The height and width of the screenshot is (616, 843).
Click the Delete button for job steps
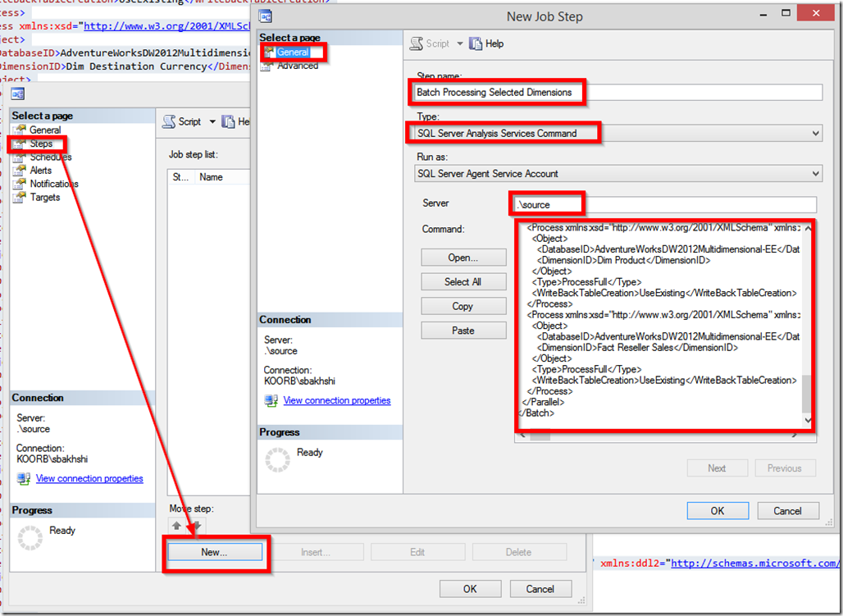click(x=519, y=552)
